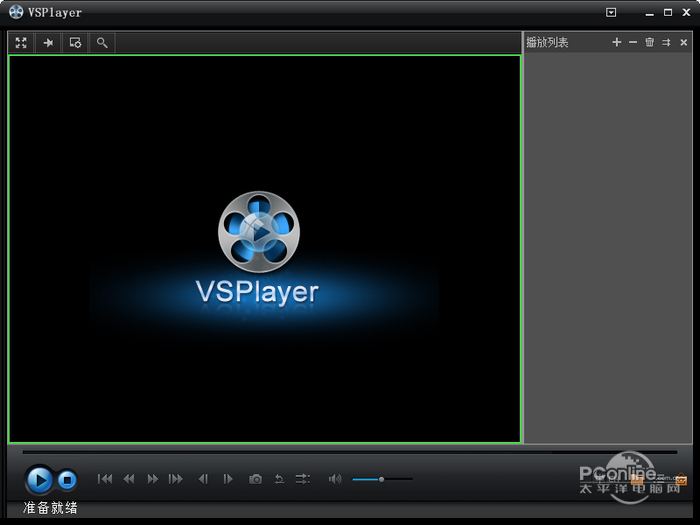
Task: Change the play order mode in the playlist header
Action: pyautogui.click(x=666, y=42)
